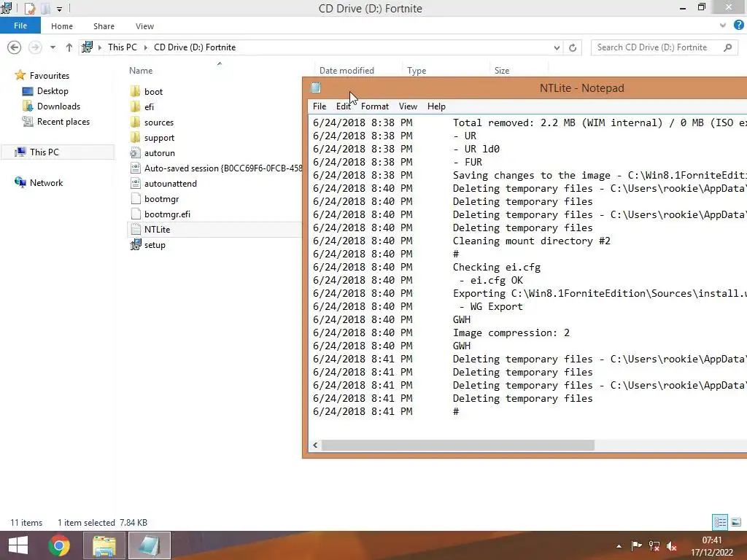The image size is (747, 560).
Task: Sort by Size column header
Action: coord(502,71)
